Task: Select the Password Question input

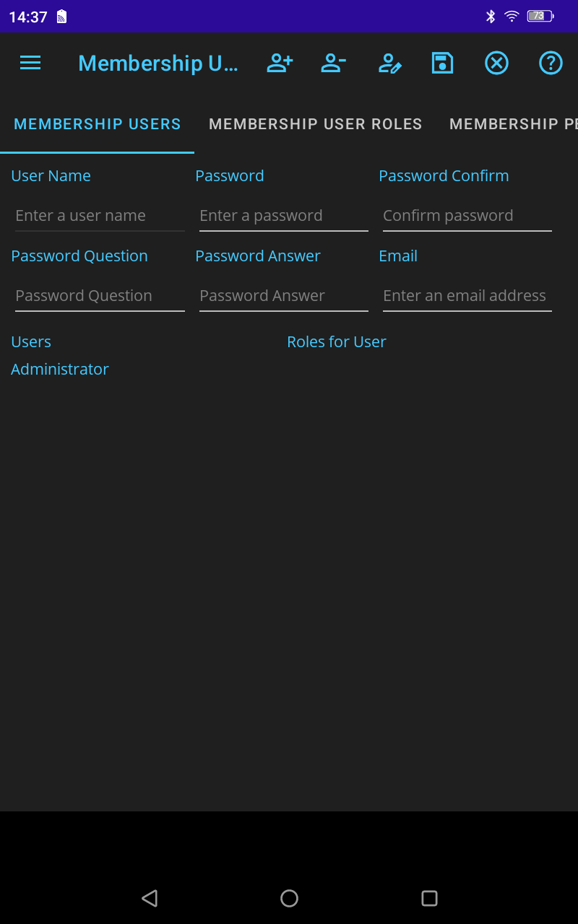Action: click(x=99, y=295)
